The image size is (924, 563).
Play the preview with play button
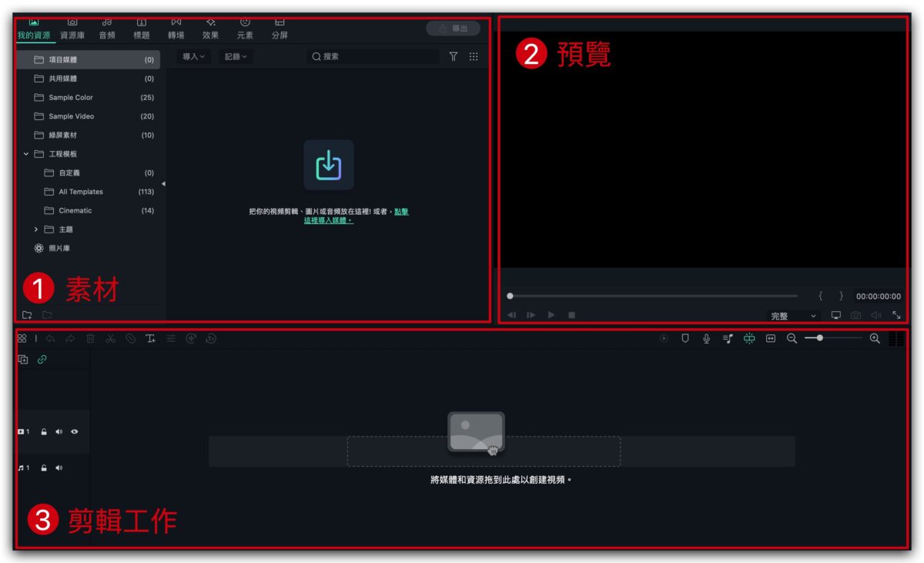(551, 315)
